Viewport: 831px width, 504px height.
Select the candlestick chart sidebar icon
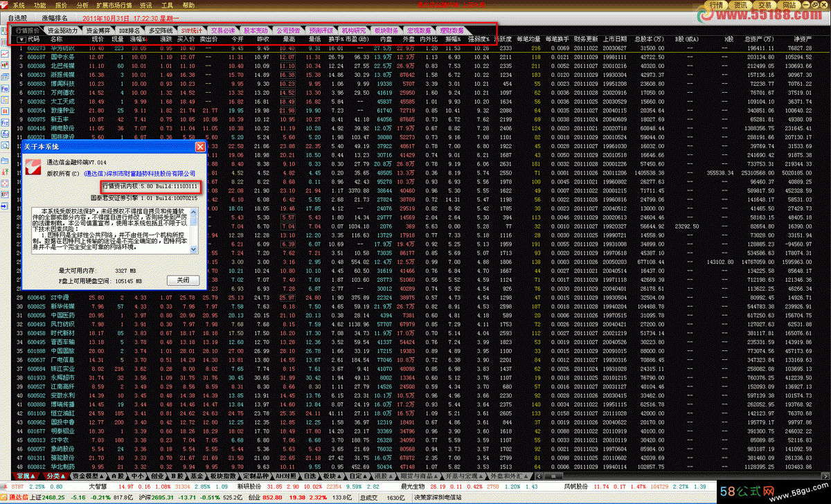pos(5,65)
